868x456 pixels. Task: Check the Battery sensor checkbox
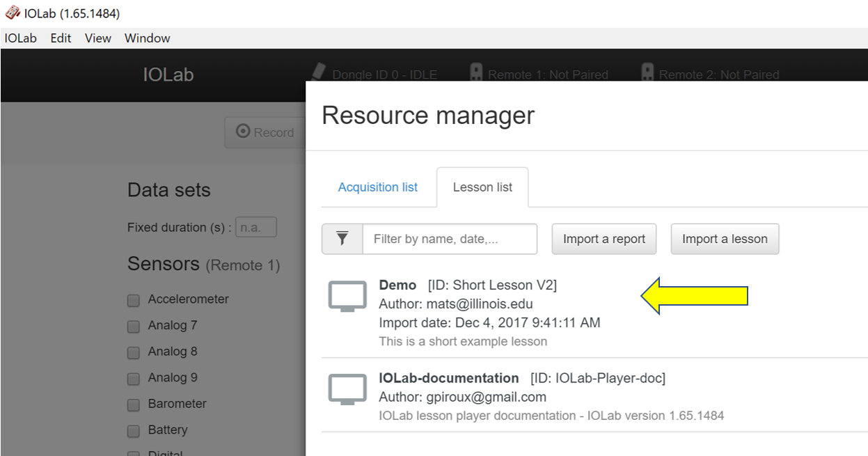pos(133,430)
